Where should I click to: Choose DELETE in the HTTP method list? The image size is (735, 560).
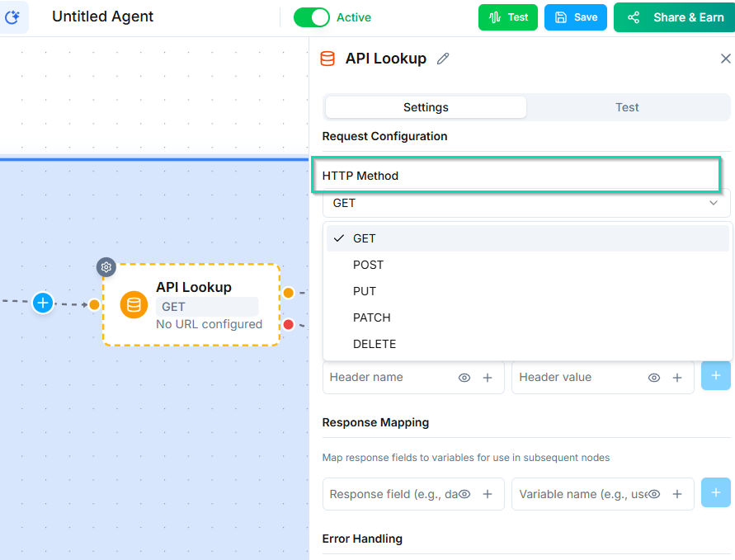375,344
